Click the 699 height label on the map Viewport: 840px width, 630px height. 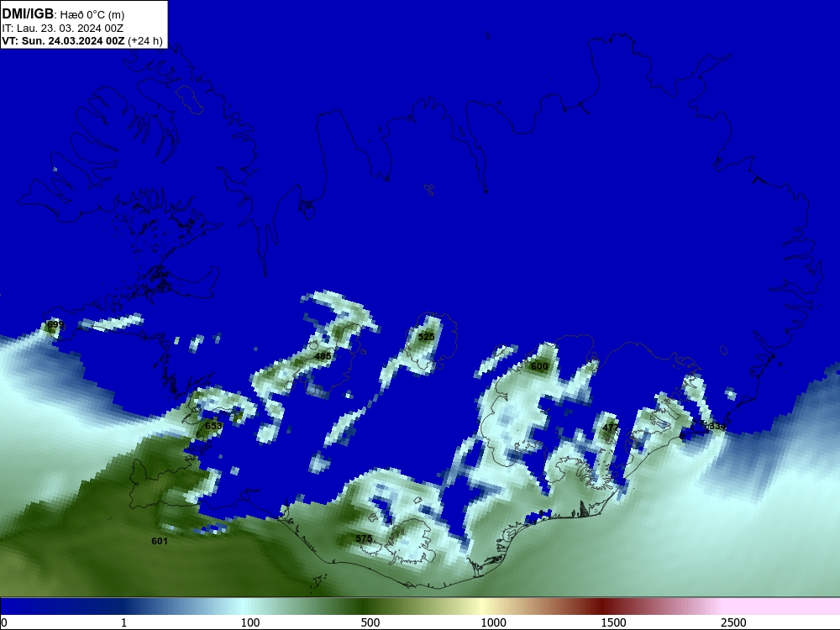[55, 324]
